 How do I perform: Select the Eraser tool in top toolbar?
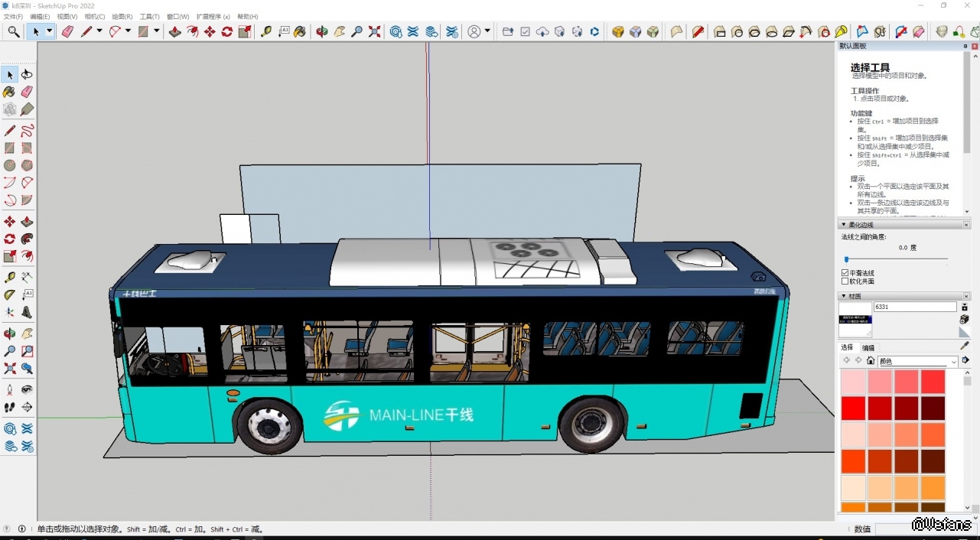(x=67, y=31)
